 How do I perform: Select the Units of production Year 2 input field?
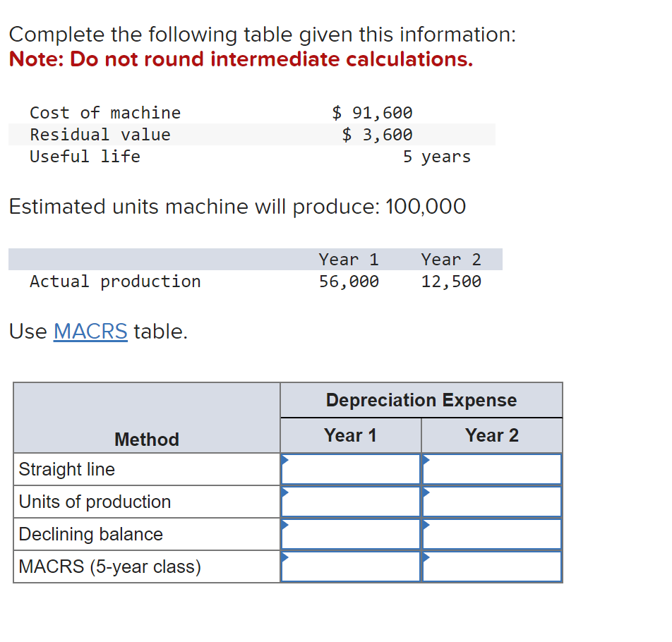click(491, 501)
